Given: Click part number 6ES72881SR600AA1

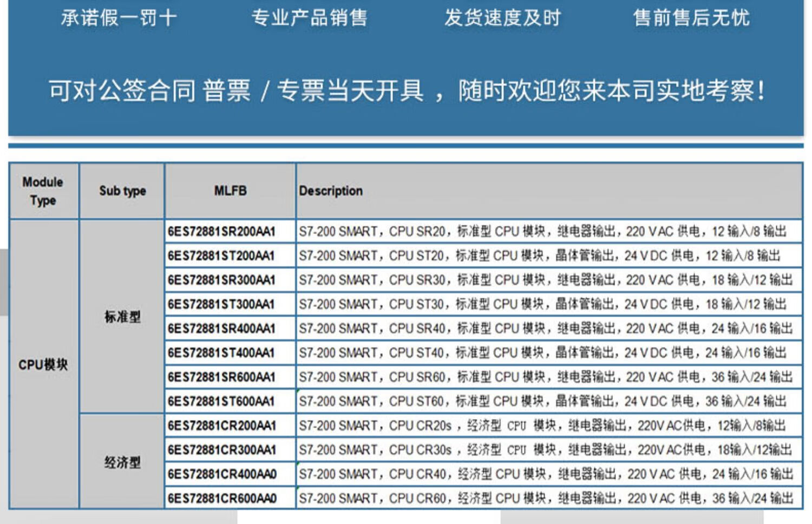Looking at the screenshot, I should 221,377.
